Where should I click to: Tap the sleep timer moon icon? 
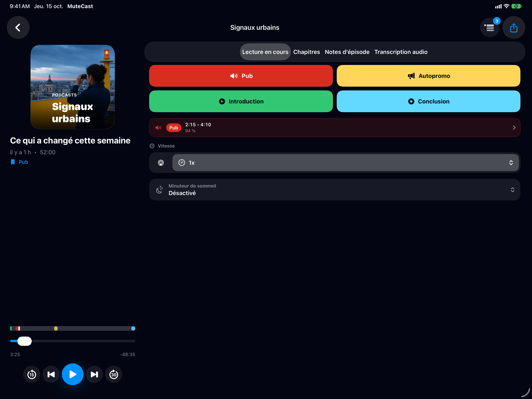(159, 189)
